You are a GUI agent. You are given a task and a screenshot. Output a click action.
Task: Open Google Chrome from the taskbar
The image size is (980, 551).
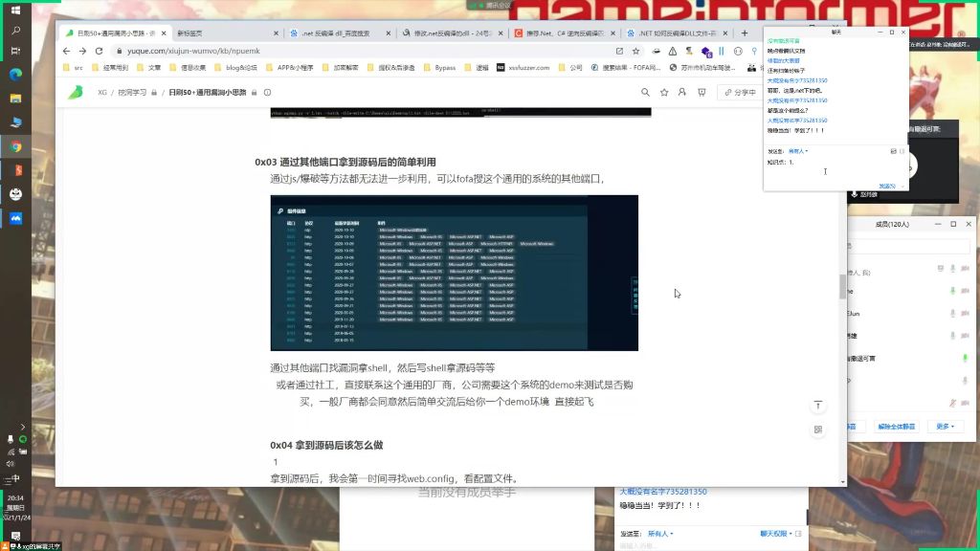point(15,146)
